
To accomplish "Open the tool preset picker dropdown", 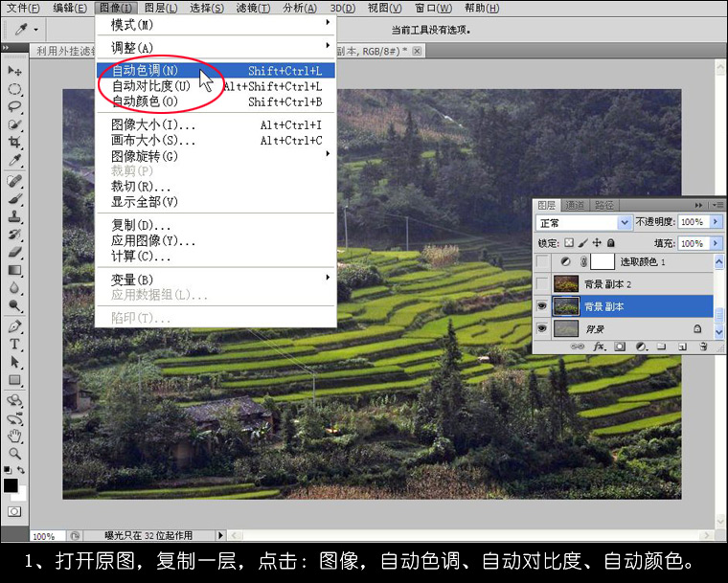I will [35, 31].
